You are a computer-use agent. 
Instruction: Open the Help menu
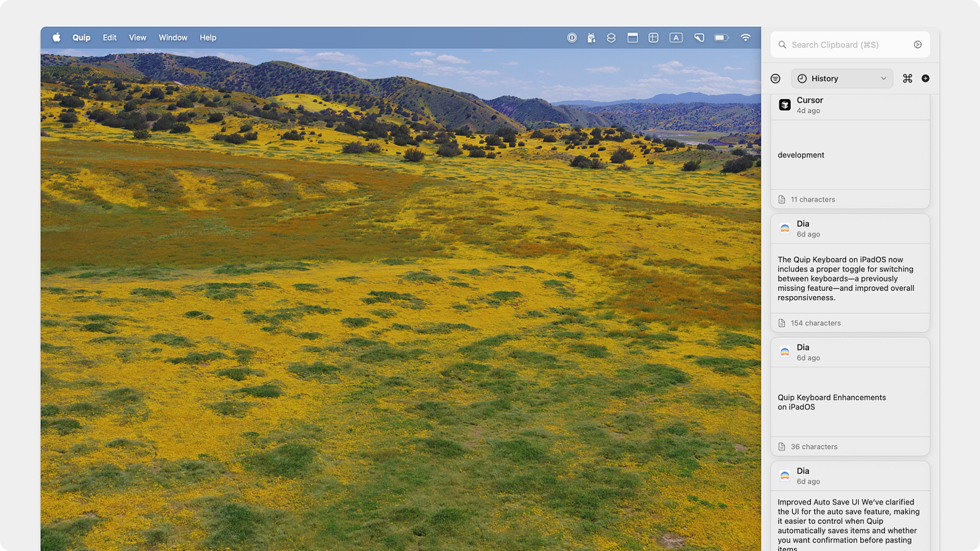tap(208, 38)
